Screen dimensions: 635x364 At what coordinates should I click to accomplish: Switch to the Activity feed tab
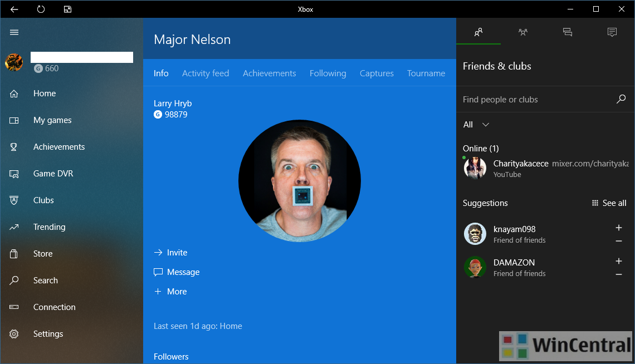(206, 73)
